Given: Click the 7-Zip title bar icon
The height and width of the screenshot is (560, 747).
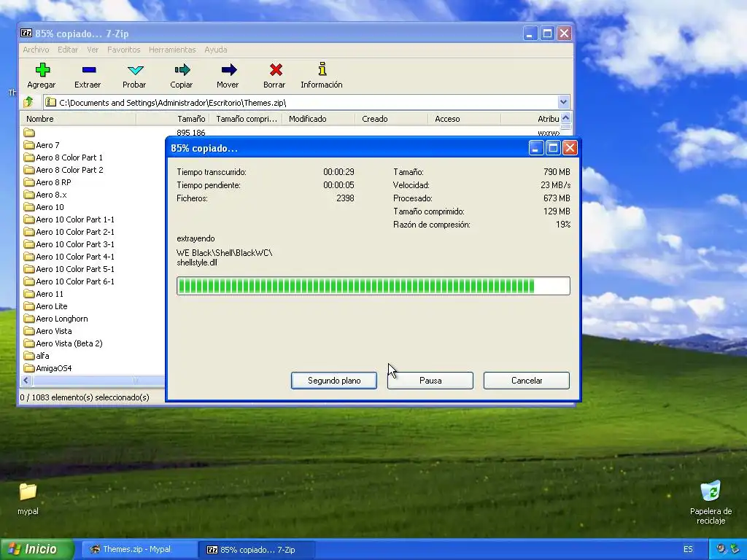Looking at the screenshot, I should click(26, 34).
